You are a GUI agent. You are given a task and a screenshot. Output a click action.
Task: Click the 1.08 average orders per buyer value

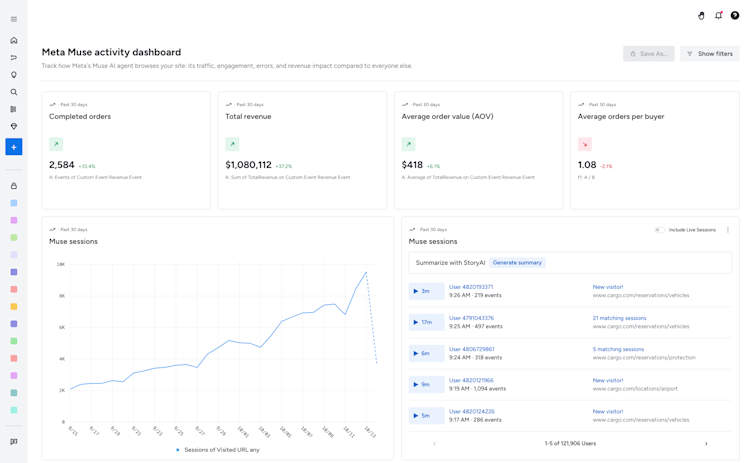click(587, 165)
